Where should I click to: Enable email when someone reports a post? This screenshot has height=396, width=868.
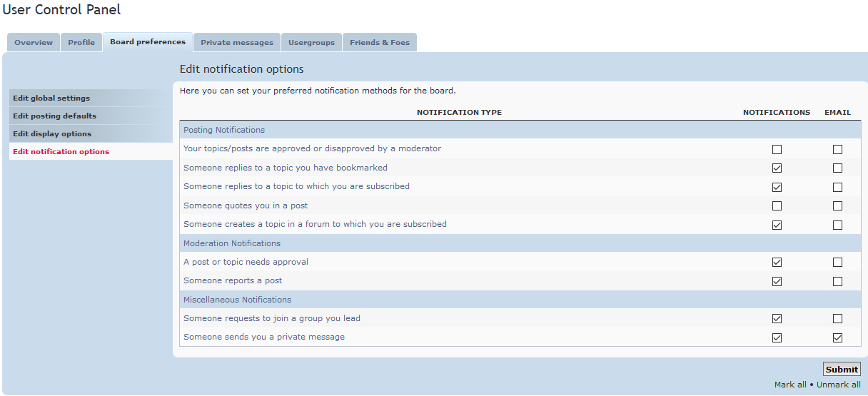coord(837,281)
